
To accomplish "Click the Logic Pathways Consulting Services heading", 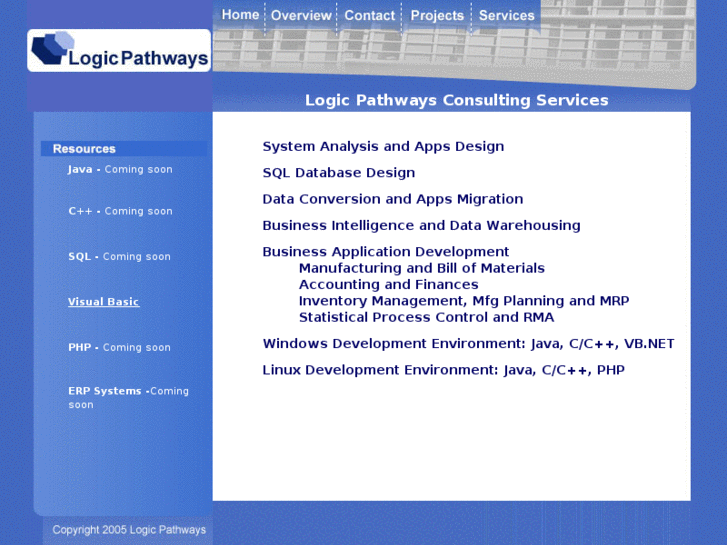I will point(456,100).
